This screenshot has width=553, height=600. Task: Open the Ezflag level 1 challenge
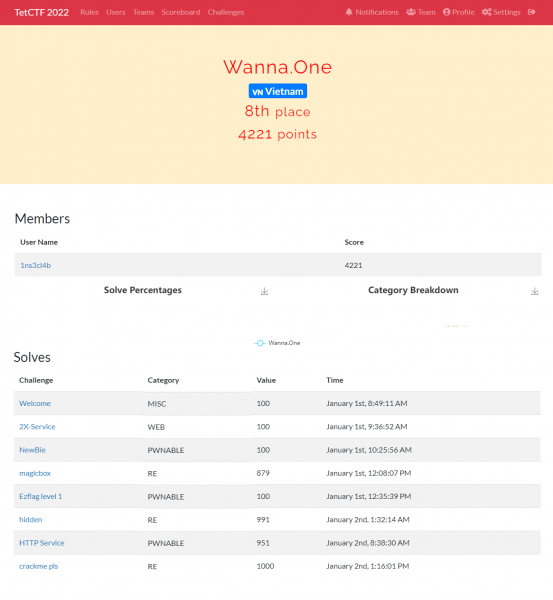point(41,496)
